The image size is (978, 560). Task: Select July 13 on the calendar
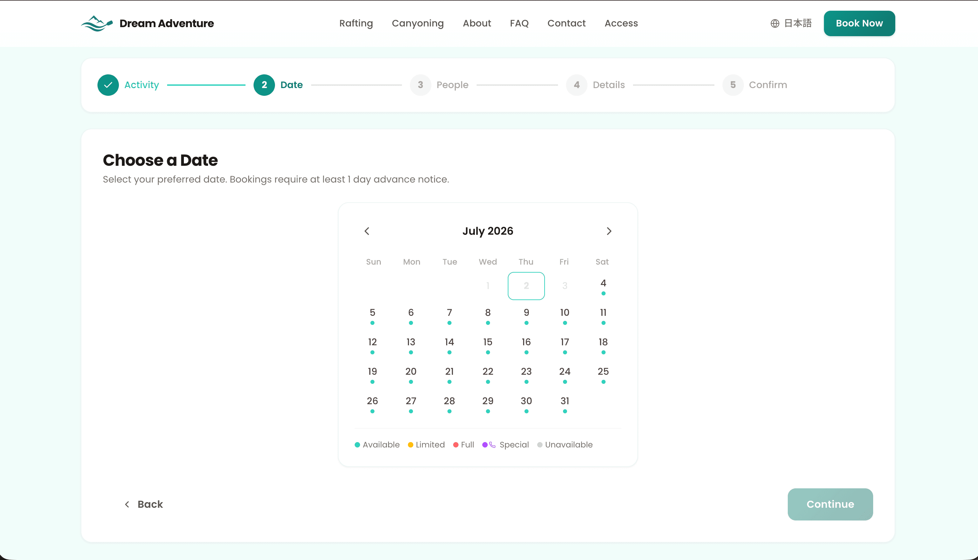tap(411, 345)
